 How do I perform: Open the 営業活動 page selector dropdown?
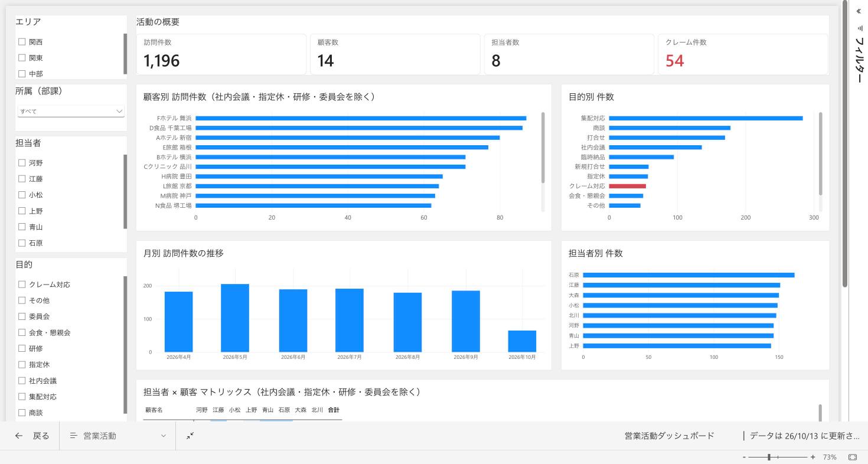[x=118, y=436]
